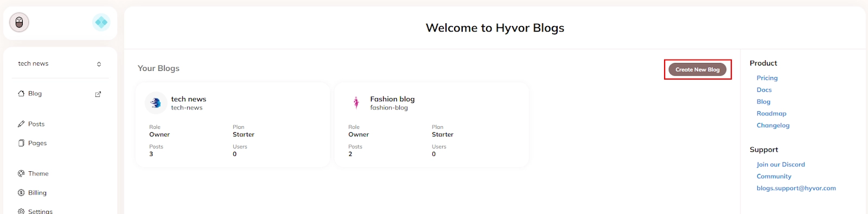Open Posts via the pencil icon
This screenshot has width=868, height=214.
[21, 124]
